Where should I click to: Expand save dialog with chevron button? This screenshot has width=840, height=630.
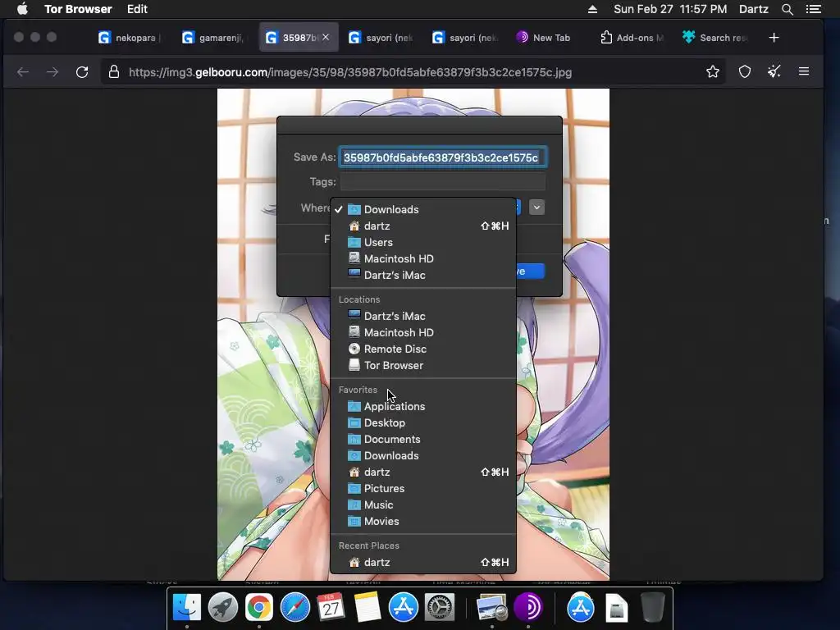tap(536, 208)
